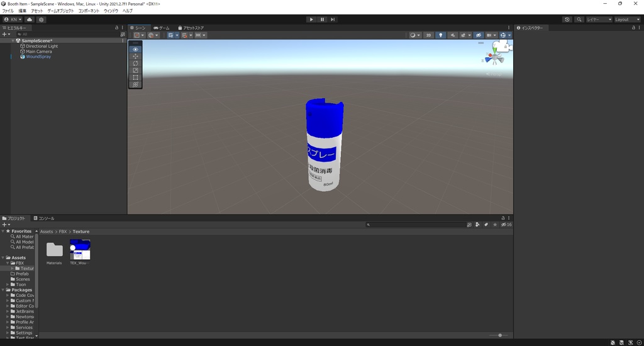Click the auto-generate lighting icon in status bar
The height and width of the screenshot is (346, 644).
coord(630,343)
